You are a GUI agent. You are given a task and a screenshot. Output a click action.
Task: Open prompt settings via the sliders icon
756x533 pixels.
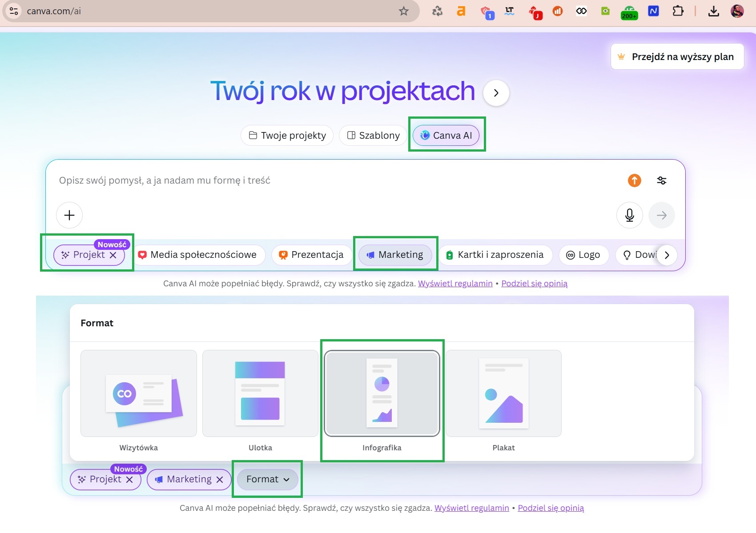pyautogui.click(x=662, y=180)
